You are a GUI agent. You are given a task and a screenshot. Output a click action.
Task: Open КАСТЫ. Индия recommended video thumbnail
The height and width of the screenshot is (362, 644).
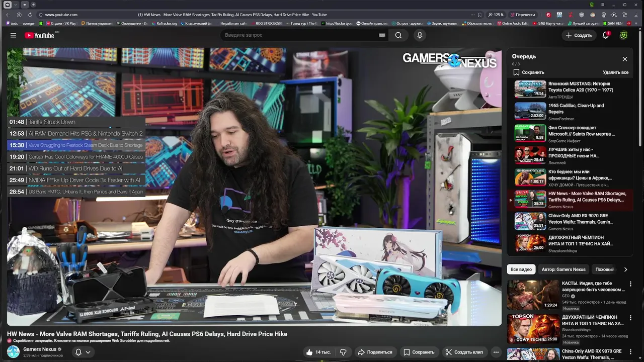(533, 295)
